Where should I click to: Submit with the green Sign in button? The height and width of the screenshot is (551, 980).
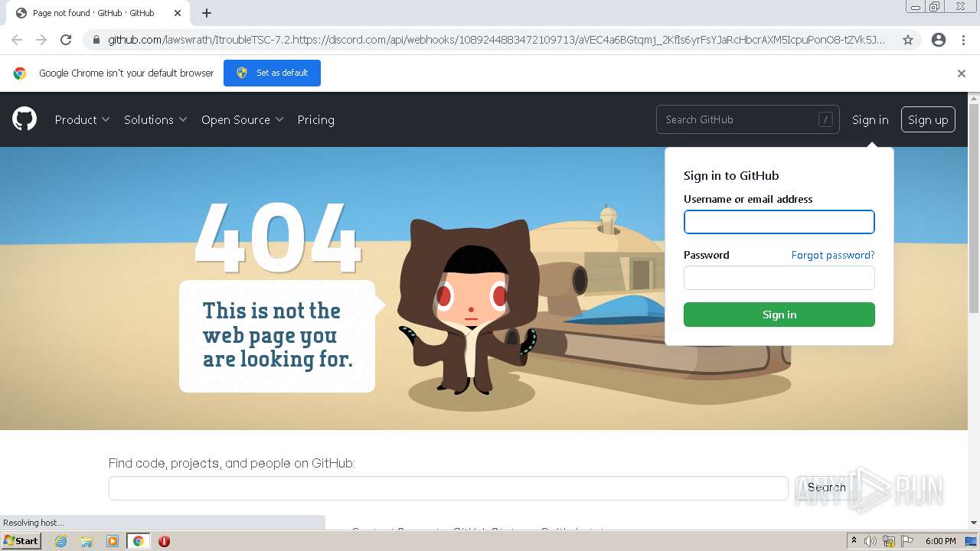pos(779,315)
